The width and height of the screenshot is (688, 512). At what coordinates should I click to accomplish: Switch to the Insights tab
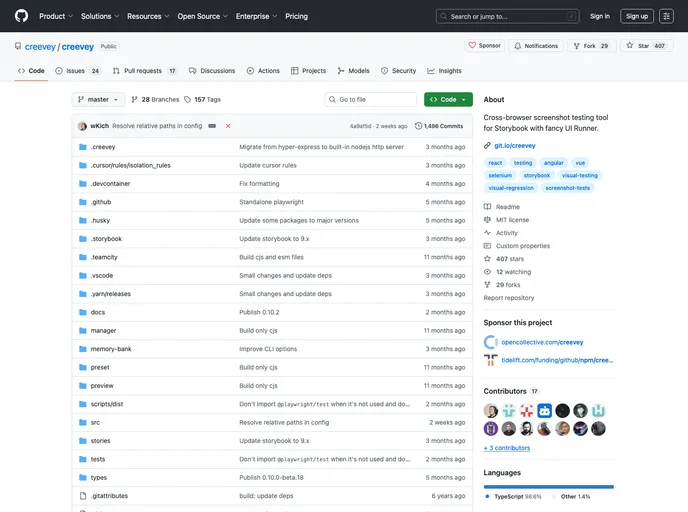pyautogui.click(x=444, y=71)
